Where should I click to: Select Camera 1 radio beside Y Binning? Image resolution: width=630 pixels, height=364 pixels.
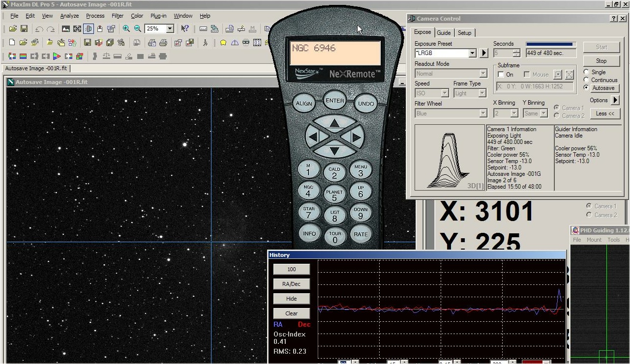(557, 108)
